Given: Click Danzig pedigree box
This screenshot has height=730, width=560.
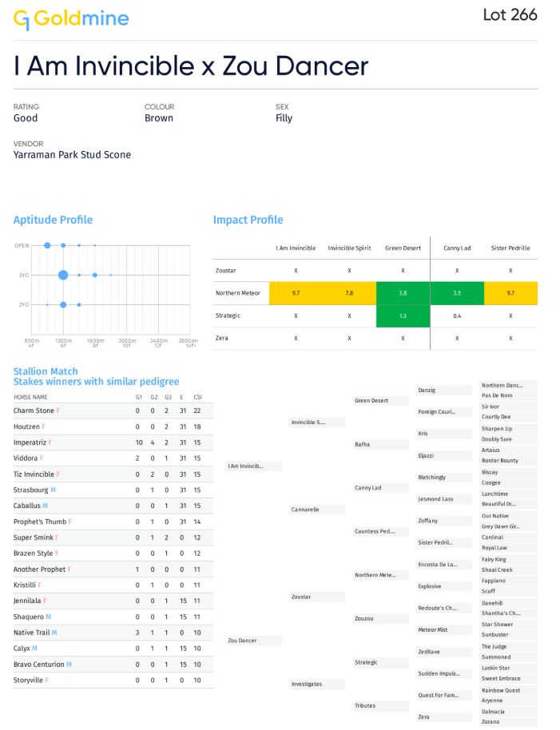Looking at the screenshot, I should tap(444, 390).
